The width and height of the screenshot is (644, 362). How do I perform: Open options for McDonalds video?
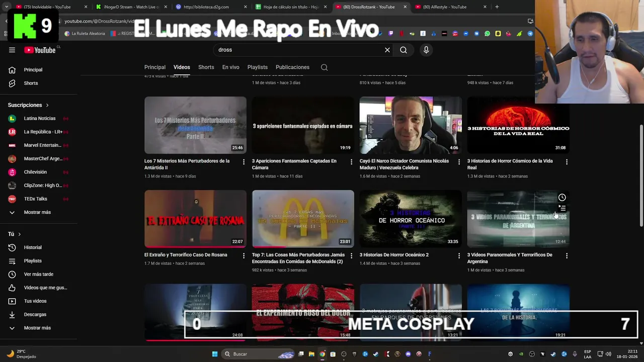352,255
